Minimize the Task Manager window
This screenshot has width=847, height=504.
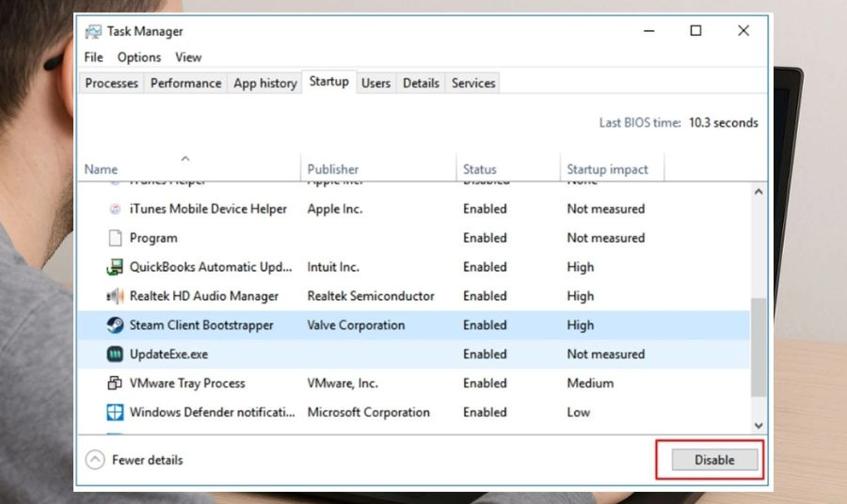[x=648, y=31]
